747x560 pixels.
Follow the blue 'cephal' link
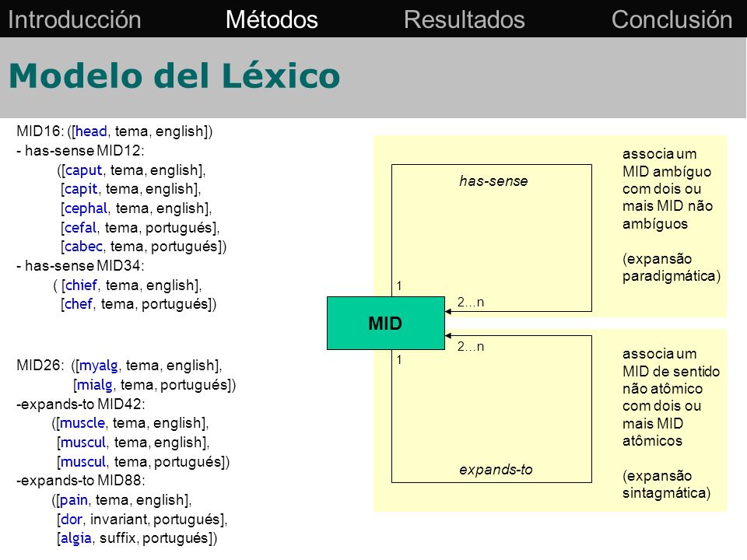click(x=86, y=208)
